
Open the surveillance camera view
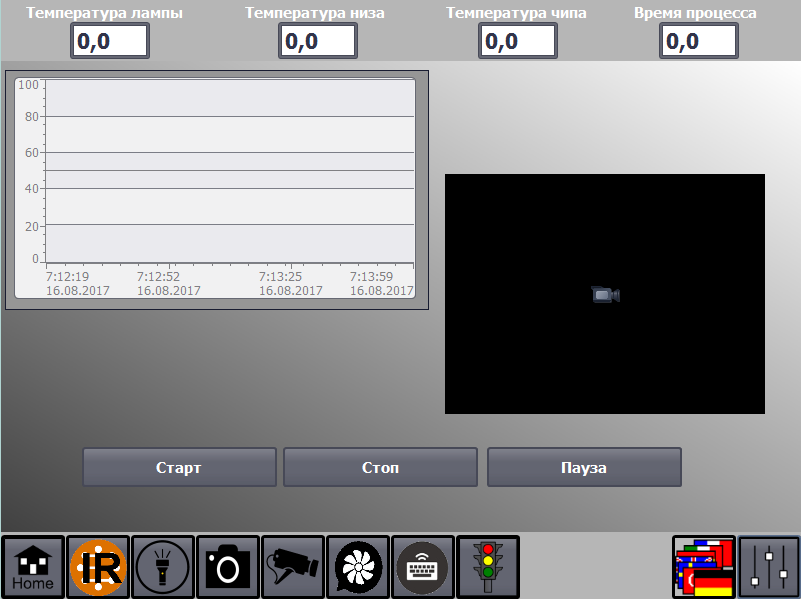pos(292,567)
